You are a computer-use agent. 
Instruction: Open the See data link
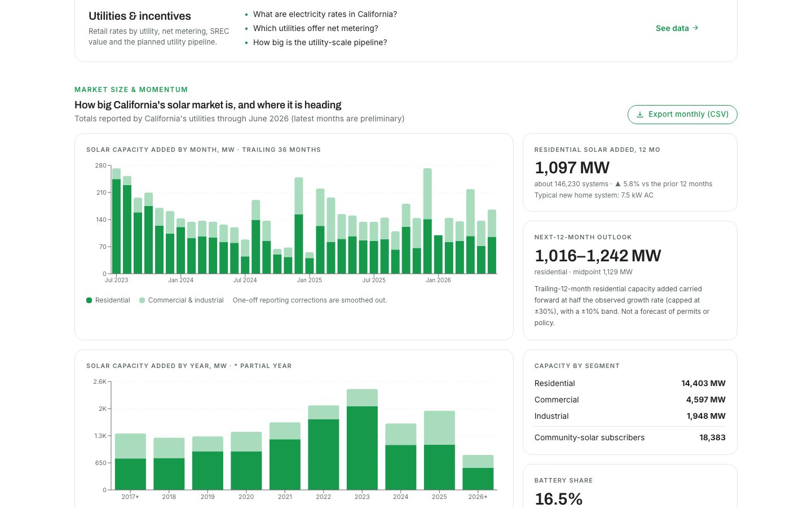click(677, 28)
